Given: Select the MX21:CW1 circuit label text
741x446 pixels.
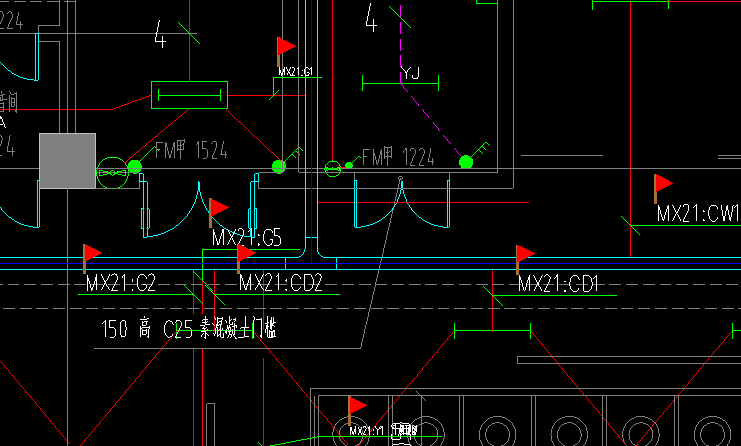Looking at the screenshot, I should tap(698, 214).
